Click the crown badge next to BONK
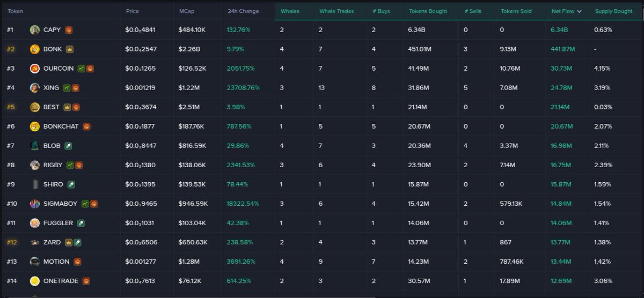Screen dimensions: 644x298 coord(70,49)
